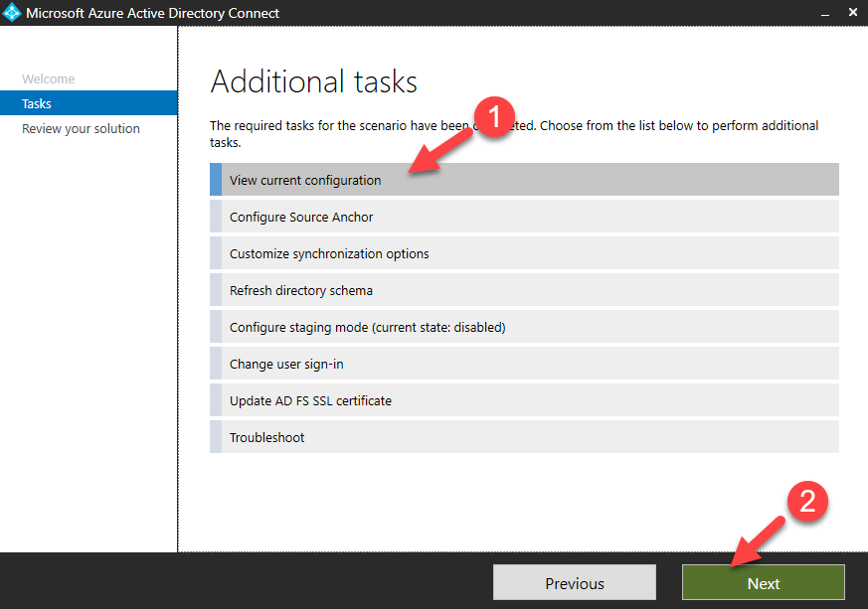868x609 pixels.
Task: Close the Azure AD Connect window
Action: 853,12
